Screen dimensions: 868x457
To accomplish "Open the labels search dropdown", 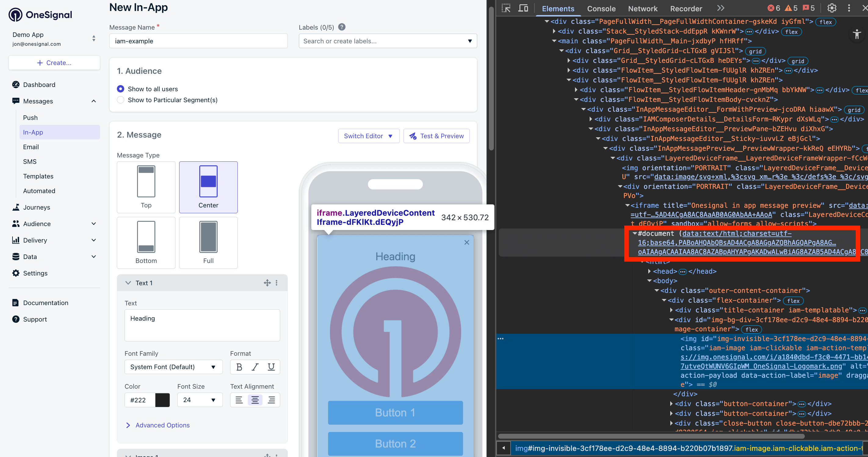I will pos(388,41).
